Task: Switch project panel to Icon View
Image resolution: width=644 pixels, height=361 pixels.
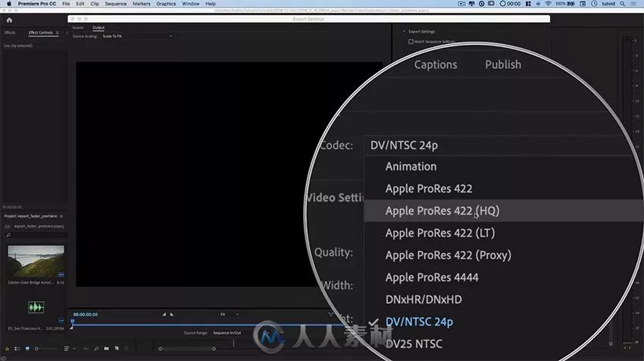Action: click(x=27, y=349)
